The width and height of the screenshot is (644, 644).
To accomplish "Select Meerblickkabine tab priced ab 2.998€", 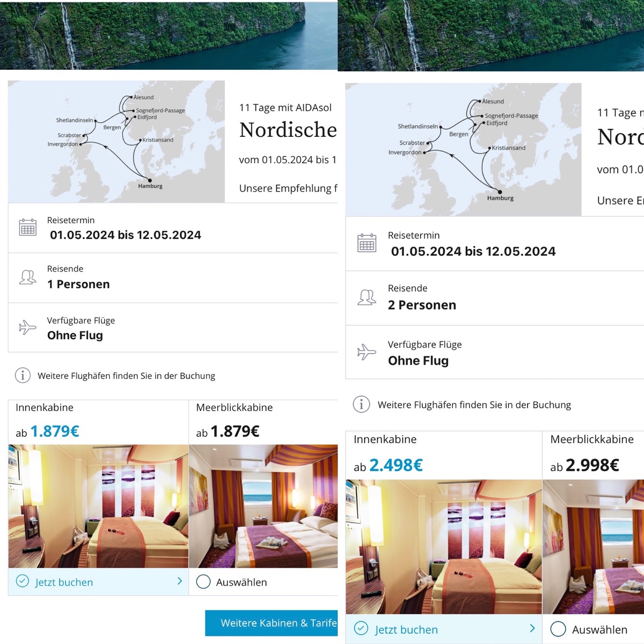I will tap(593, 456).
